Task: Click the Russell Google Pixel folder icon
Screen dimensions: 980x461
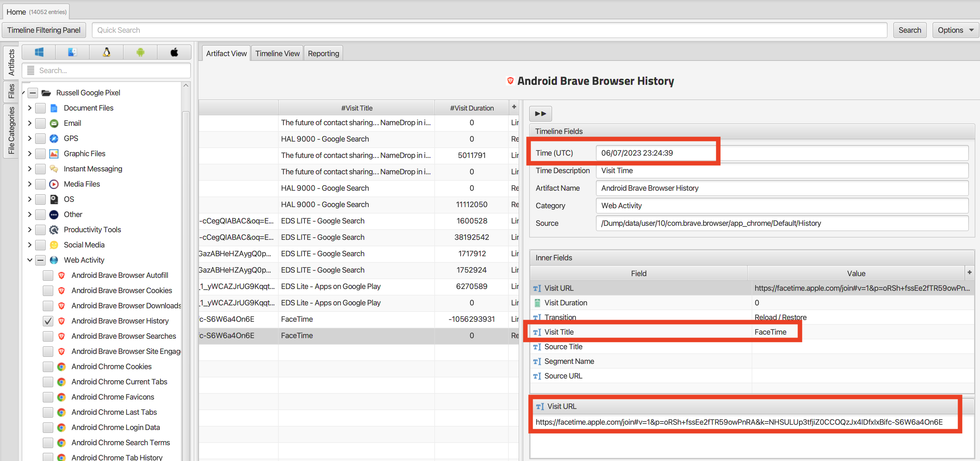Action: click(47, 93)
